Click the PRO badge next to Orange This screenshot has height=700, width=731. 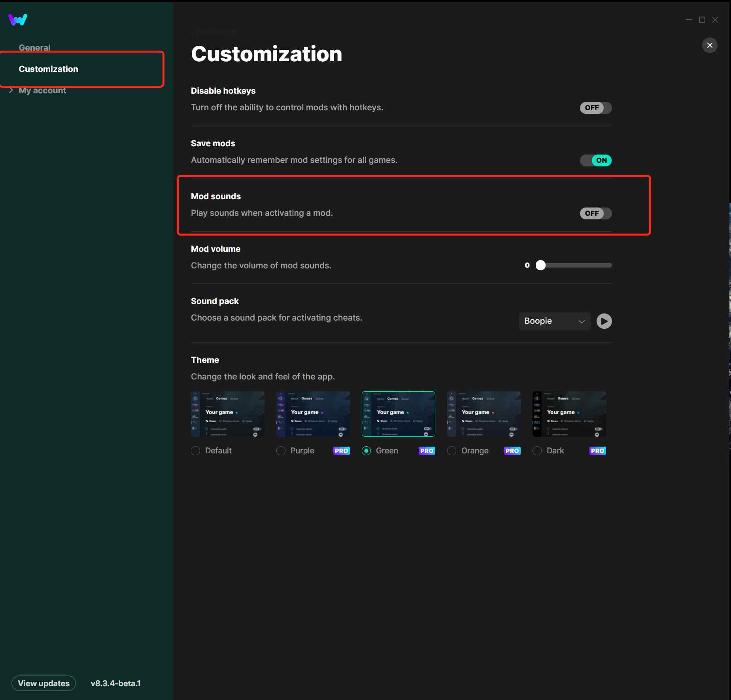pos(512,451)
